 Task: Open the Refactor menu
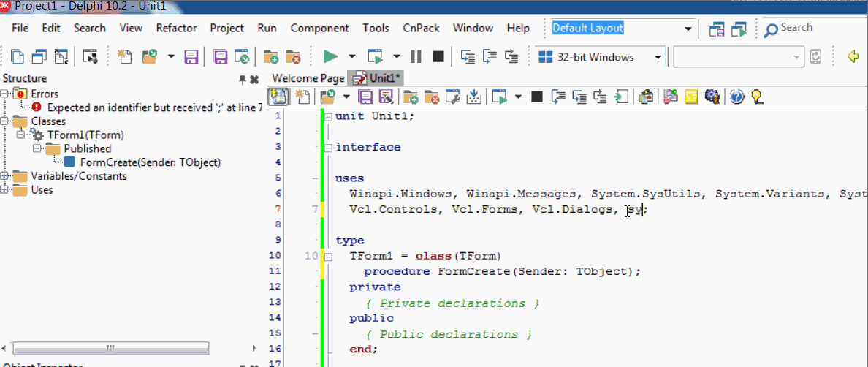(176, 29)
